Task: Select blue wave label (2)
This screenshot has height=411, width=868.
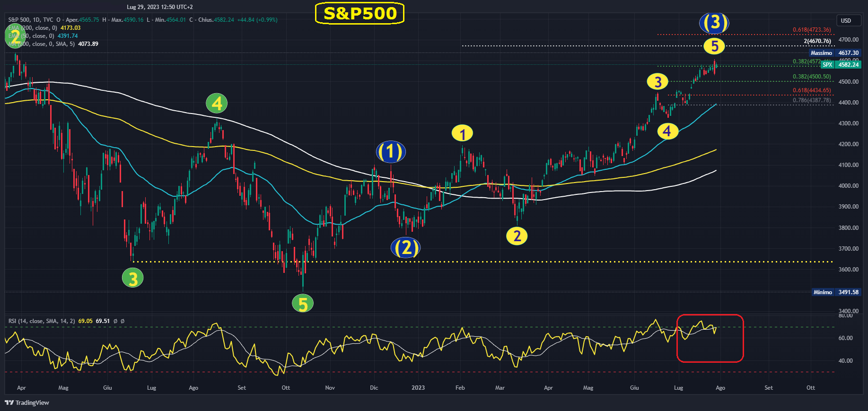Action: [406, 248]
